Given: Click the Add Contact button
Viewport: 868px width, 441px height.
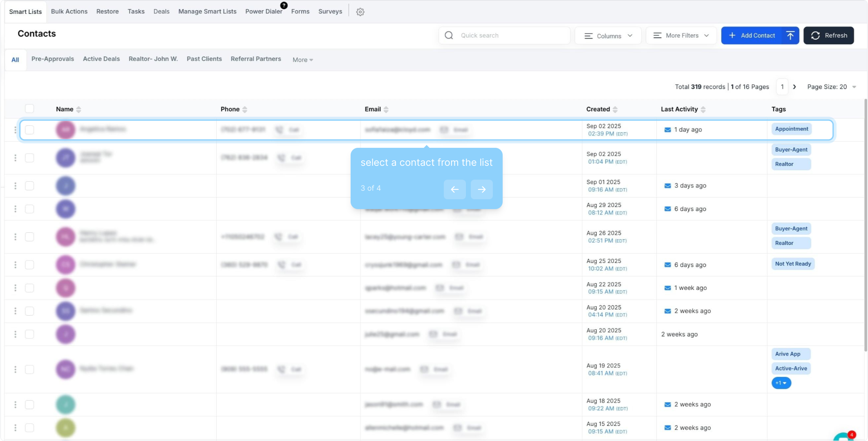Looking at the screenshot, I should click(x=752, y=36).
